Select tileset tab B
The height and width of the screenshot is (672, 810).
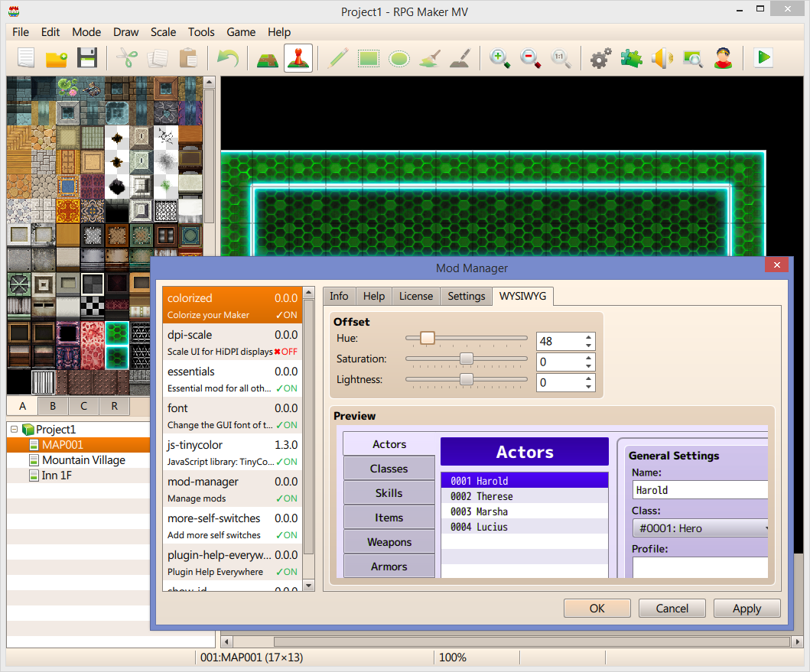(53, 406)
